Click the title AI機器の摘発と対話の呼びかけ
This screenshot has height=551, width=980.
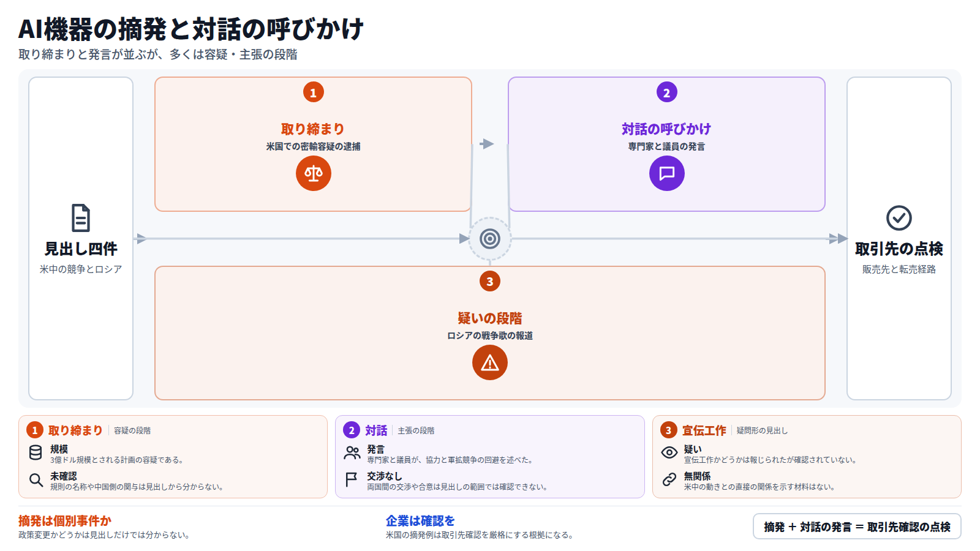191,29
